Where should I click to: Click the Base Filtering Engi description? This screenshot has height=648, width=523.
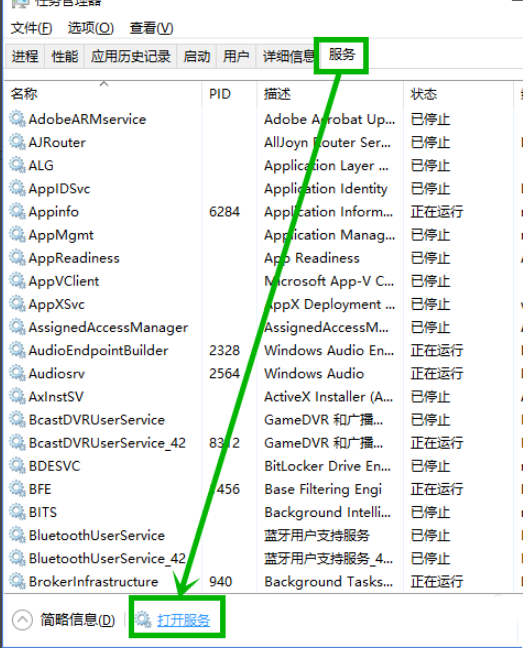pos(323,489)
